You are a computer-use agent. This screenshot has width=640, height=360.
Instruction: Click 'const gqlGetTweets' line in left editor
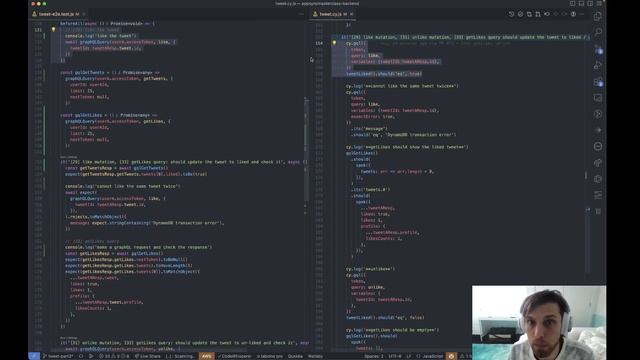point(110,73)
